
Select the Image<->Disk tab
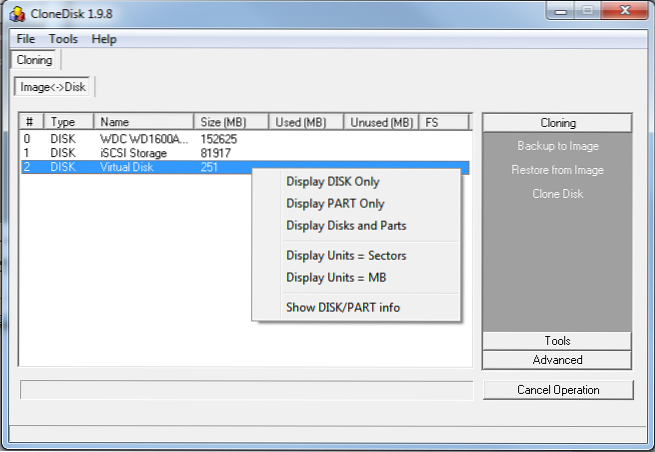tap(53, 87)
